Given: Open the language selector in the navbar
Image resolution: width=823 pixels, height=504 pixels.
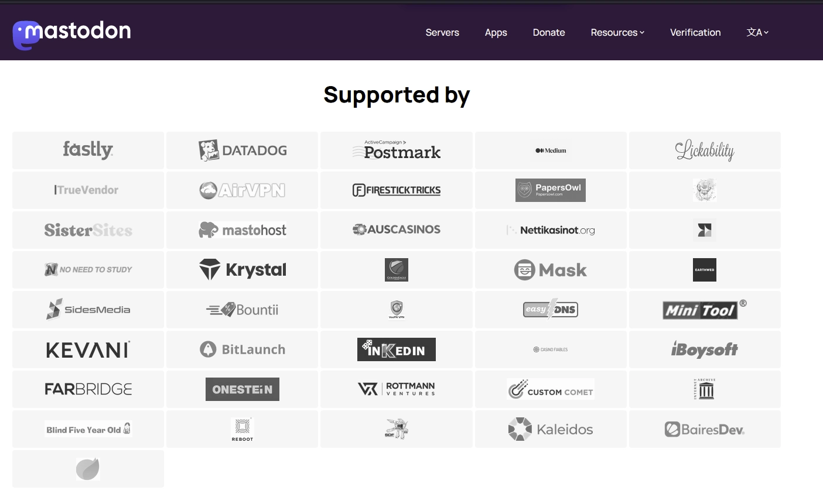Looking at the screenshot, I should (757, 32).
